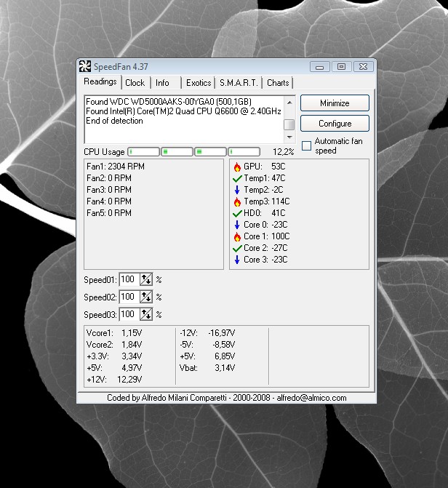Click the first CPU usage bar
Viewport: 448px width, 488px height.
(144, 152)
